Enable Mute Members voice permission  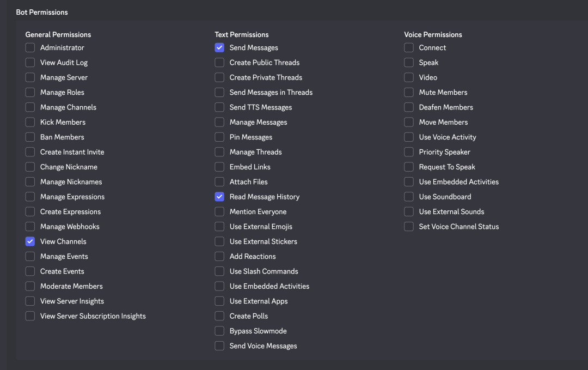click(409, 93)
